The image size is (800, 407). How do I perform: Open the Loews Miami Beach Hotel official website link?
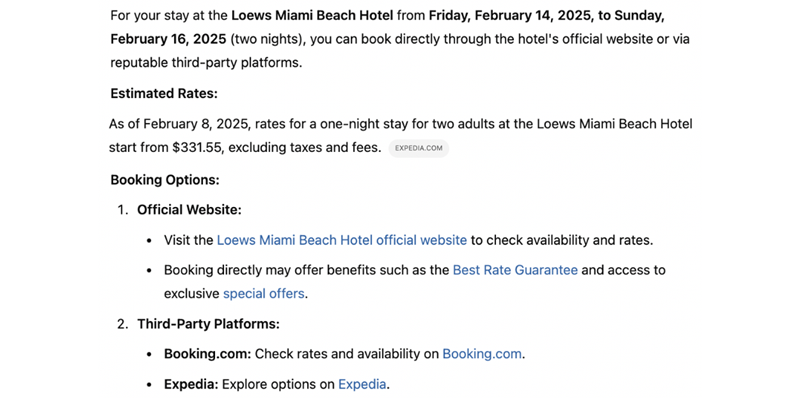[x=342, y=240]
